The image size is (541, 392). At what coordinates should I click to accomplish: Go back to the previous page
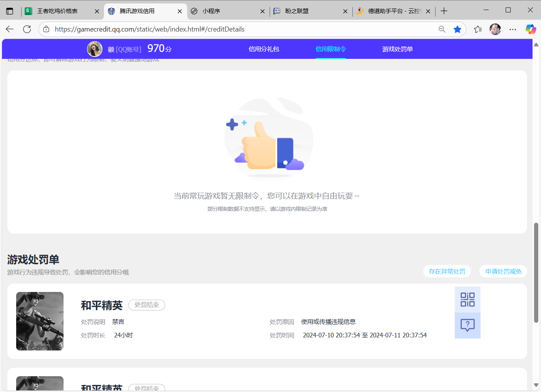tap(10, 29)
